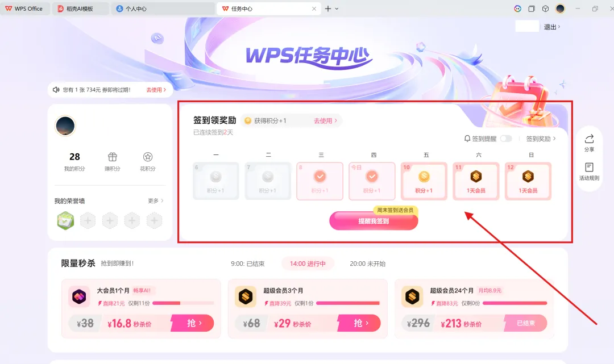The width and height of the screenshot is (614, 364).
Task: Click the speaker announcement icon
Action: [x=56, y=90]
